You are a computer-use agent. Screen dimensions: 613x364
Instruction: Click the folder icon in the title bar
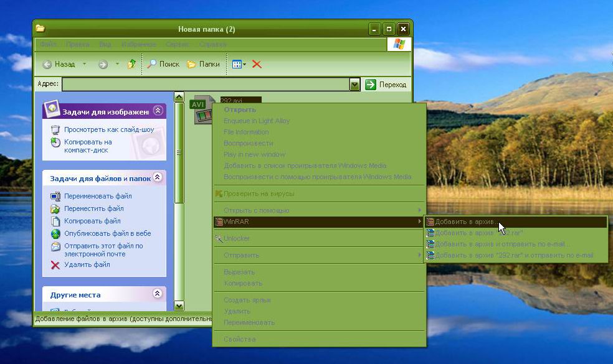point(40,29)
